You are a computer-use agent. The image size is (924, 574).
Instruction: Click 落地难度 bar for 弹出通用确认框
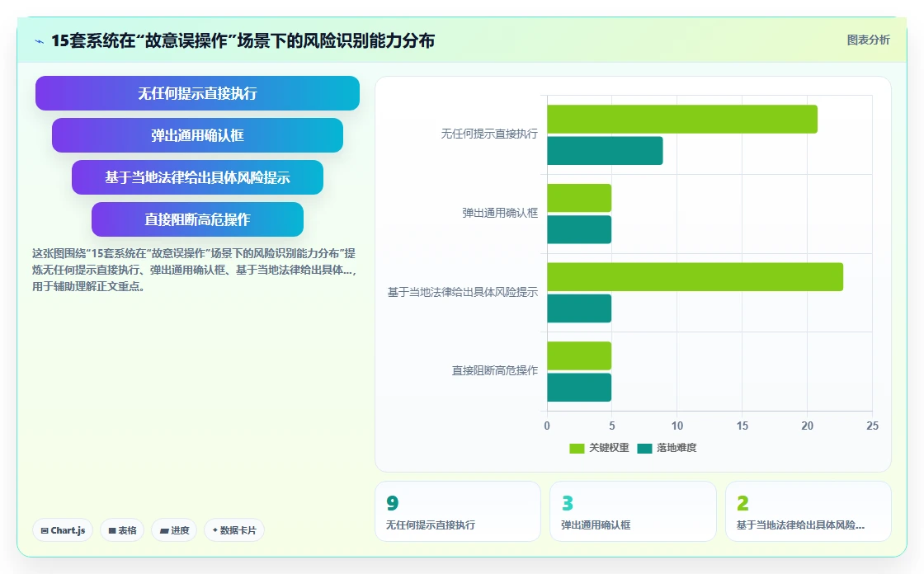point(579,229)
